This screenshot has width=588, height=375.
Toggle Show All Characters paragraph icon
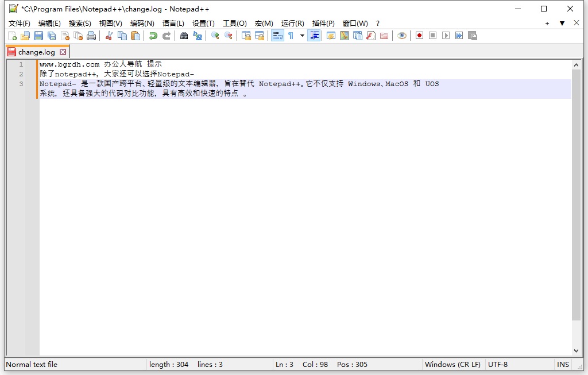(290, 35)
